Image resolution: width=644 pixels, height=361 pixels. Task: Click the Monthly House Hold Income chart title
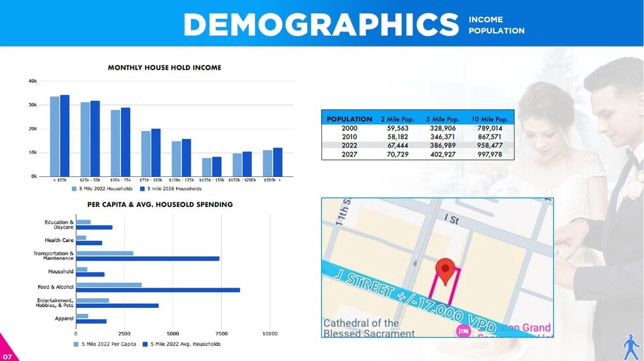tap(164, 67)
